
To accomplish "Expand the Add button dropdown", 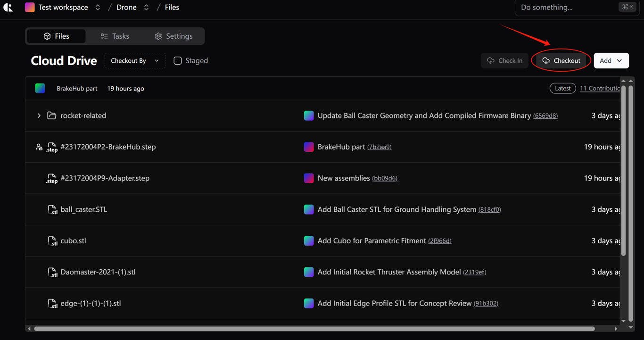I will click(x=619, y=60).
